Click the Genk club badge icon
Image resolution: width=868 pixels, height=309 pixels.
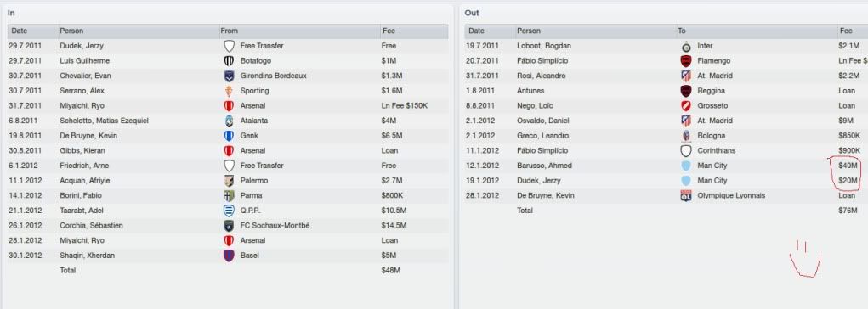229,136
